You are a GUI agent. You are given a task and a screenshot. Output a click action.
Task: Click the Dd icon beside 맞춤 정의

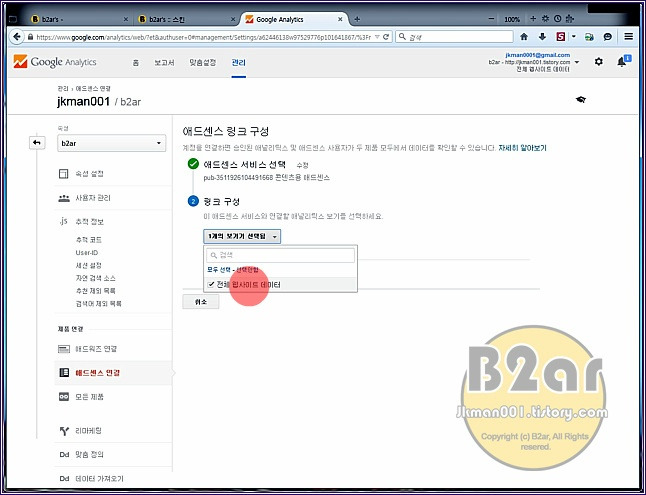click(x=64, y=455)
